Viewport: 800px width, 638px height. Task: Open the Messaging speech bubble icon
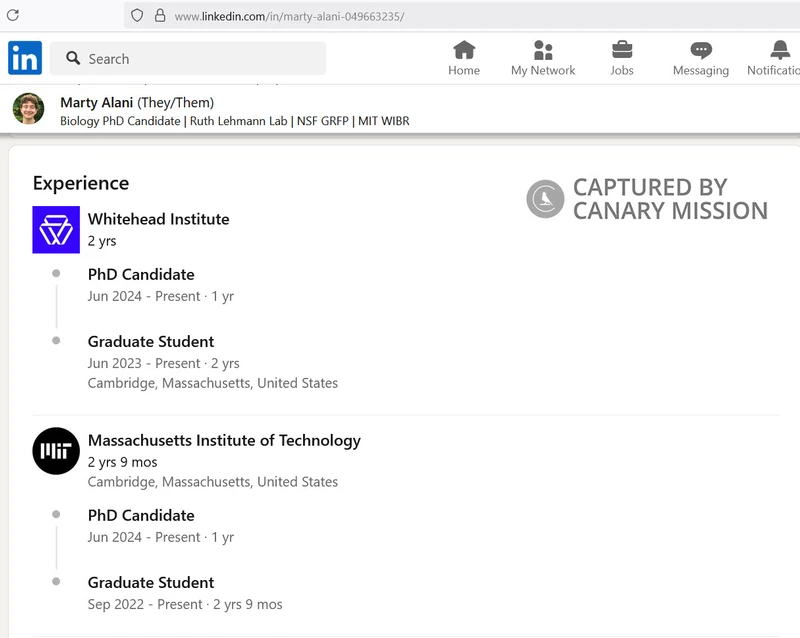click(x=701, y=50)
